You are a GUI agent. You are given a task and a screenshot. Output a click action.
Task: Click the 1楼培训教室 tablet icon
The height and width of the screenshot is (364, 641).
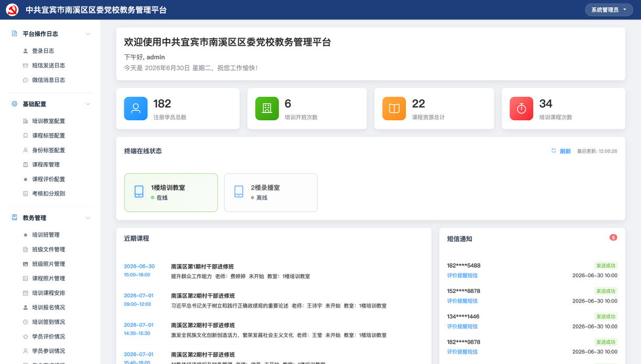139,191
